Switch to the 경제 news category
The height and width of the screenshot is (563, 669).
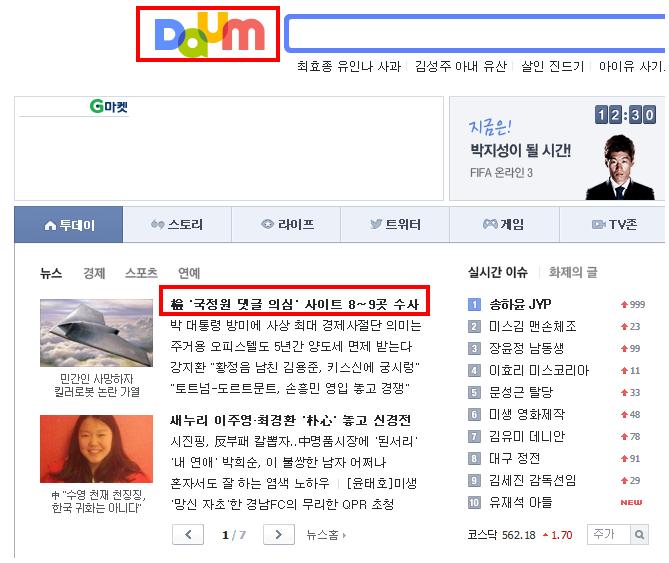94,273
